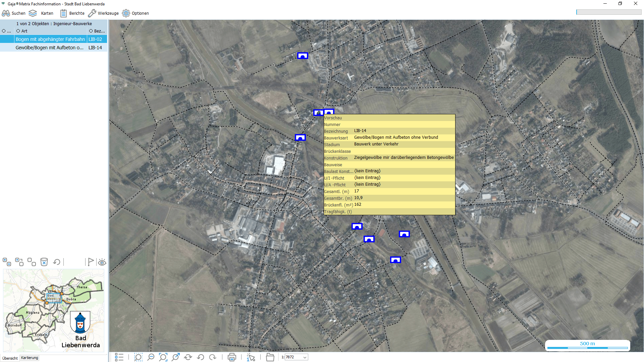
Task: Open the map scale dropdown
Action: (305, 357)
